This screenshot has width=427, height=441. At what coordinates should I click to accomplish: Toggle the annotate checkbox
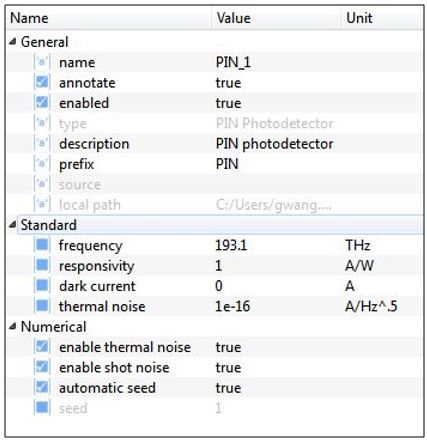tap(42, 83)
